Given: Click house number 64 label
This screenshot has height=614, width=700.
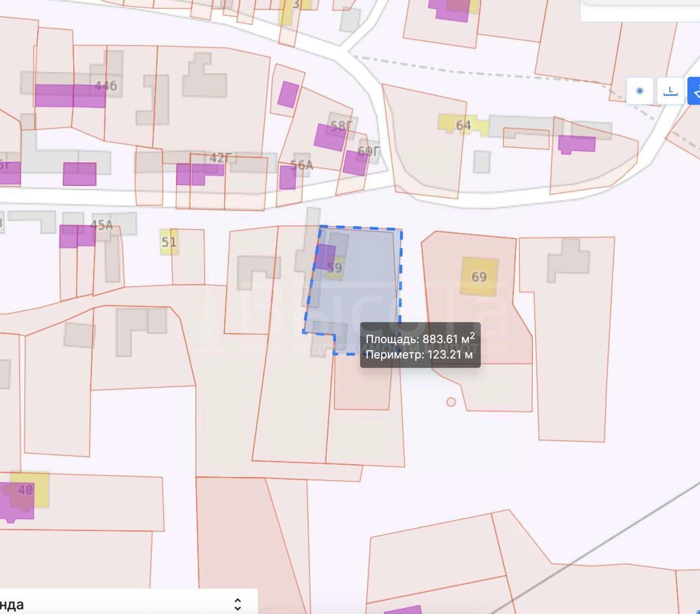Looking at the screenshot, I should point(463,125).
